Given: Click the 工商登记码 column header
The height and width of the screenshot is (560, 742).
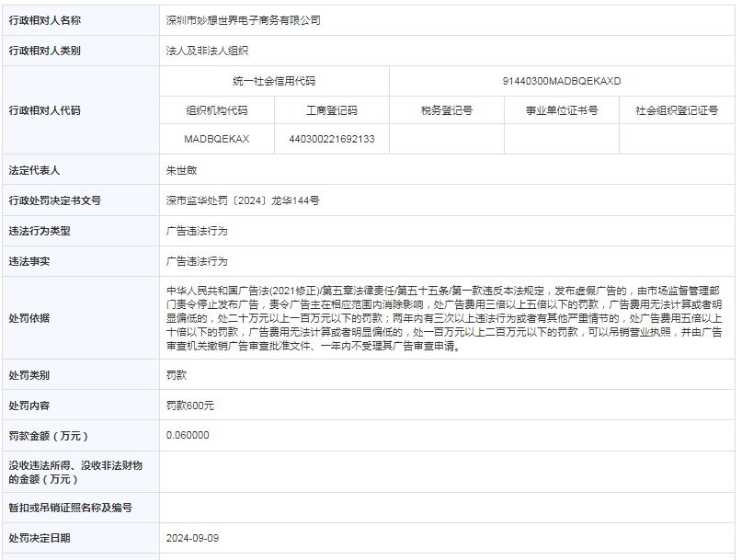Looking at the screenshot, I should [x=331, y=110].
